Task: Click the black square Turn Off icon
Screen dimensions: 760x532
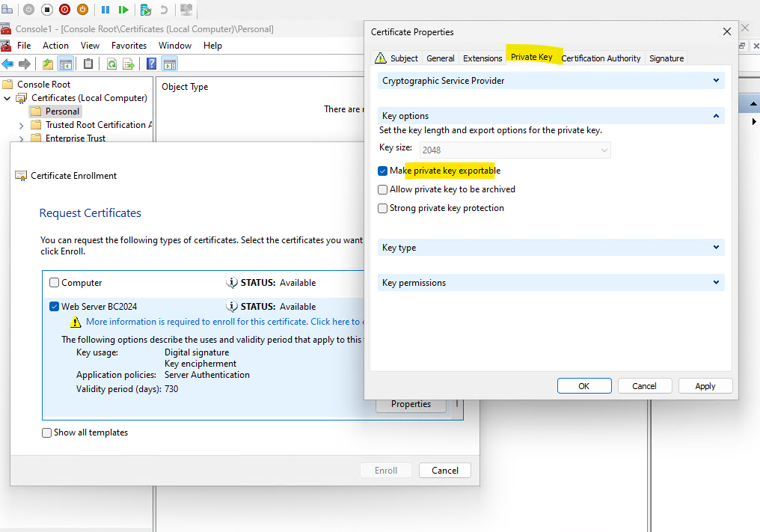Action: click(x=47, y=9)
